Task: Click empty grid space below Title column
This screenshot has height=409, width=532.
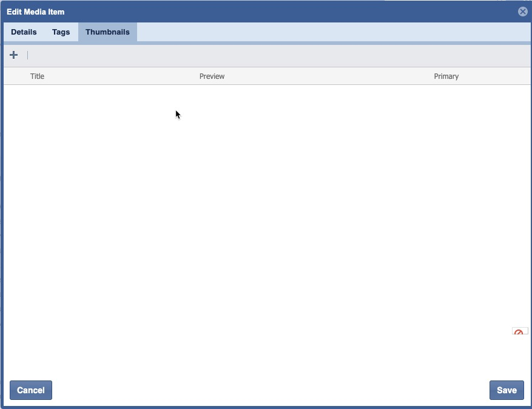Action: tap(73, 182)
